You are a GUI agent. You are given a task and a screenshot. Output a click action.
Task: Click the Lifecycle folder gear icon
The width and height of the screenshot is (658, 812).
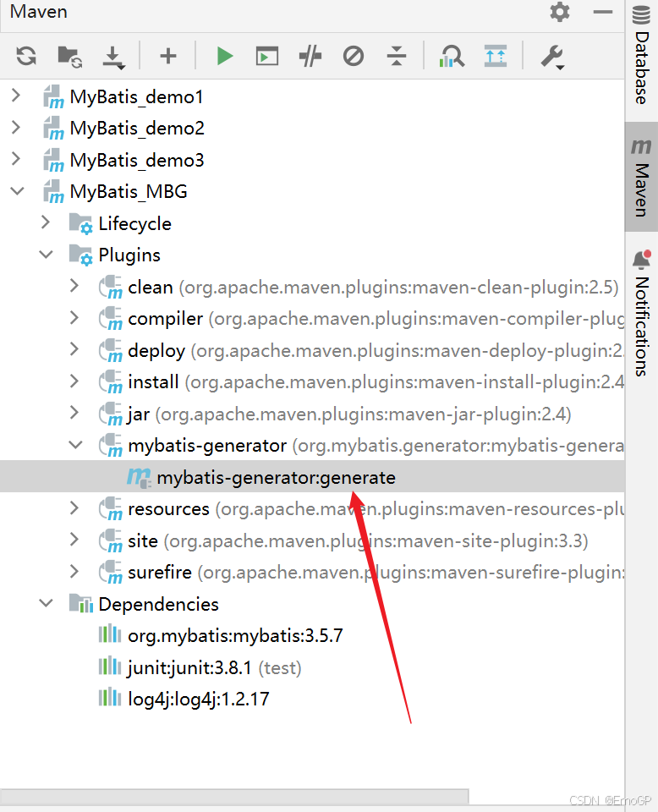tap(80, 223)
